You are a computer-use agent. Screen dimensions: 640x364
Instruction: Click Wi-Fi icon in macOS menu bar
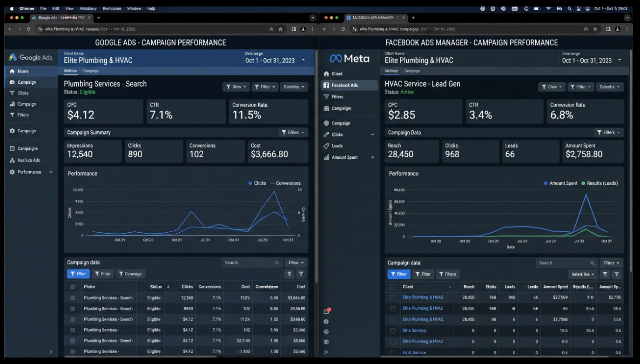pos(548,8)
